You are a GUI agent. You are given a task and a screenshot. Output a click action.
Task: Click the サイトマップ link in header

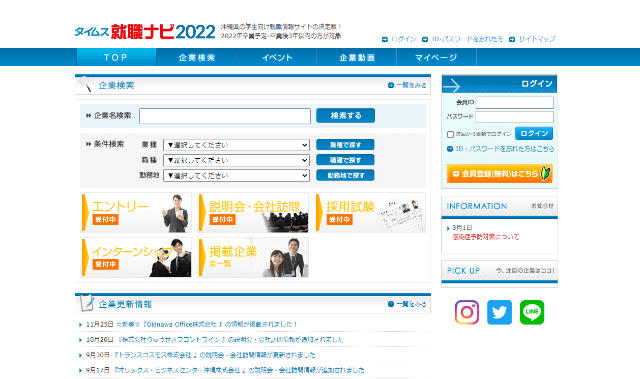point(537,39)
